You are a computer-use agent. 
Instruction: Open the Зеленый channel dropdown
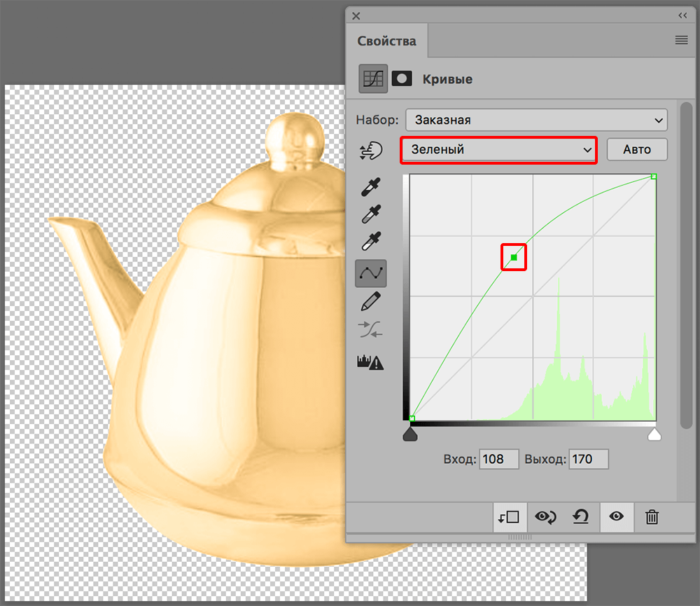(x=499, y=150)
